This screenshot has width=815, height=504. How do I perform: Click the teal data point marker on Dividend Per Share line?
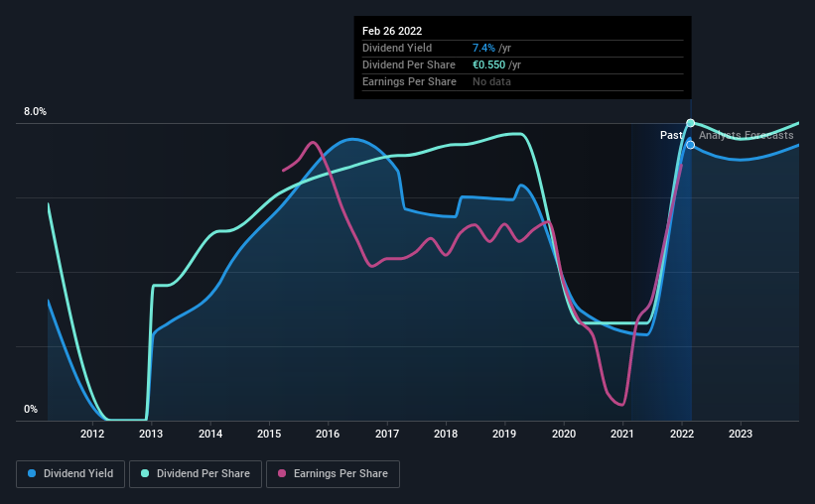tap(690, 123)
